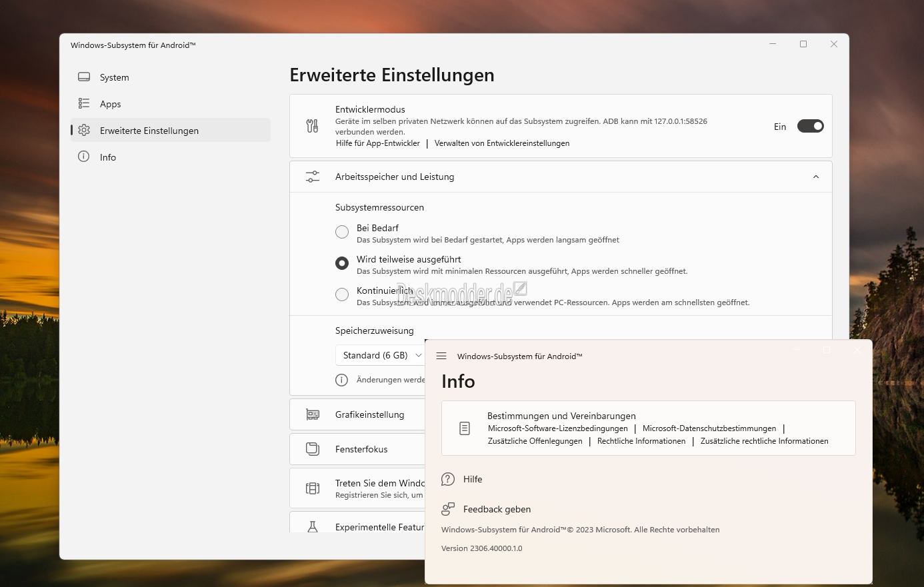Open Rechtliche Informationen link
This screenshot has width=924, height=587.
click(x=641, y=441)
